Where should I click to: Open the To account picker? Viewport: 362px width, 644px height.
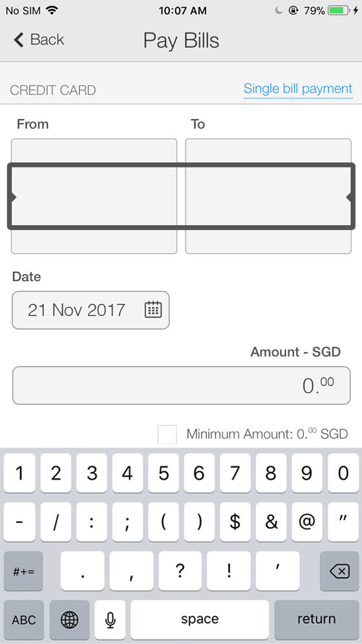[x=268, y=197]
